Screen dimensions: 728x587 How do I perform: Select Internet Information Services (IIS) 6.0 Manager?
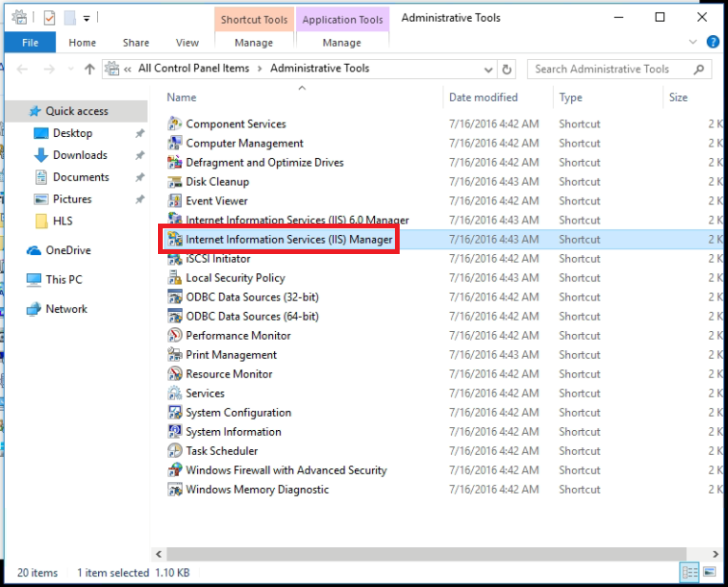click(297, 220)
